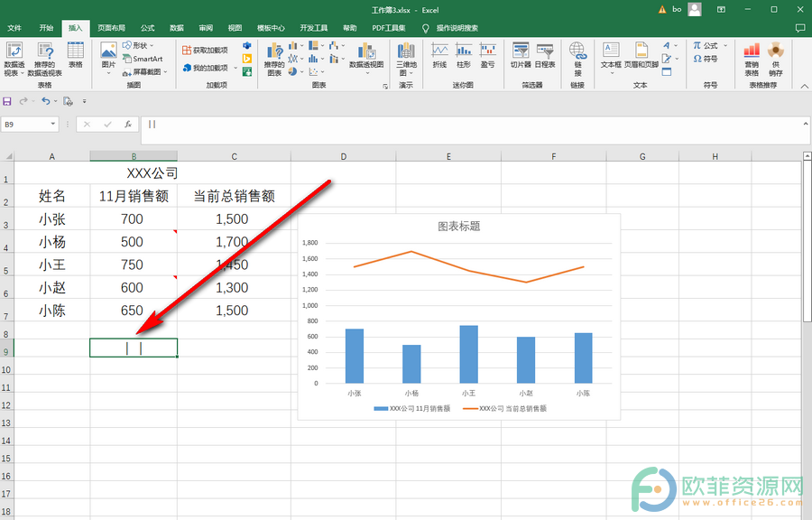The width and height of the screenshot is (812, 520).
Task: Click the user account avatar
Action: [x=695, y=9]
